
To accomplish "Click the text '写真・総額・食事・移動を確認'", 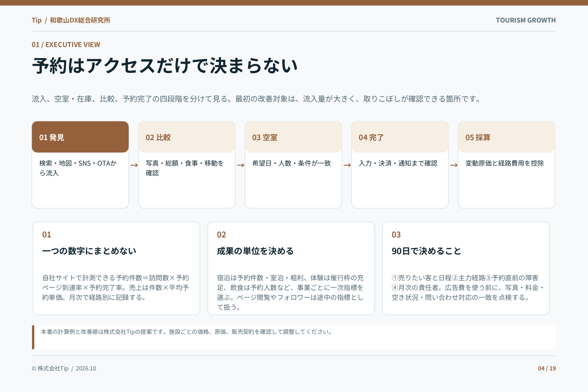I will point(185,168).
